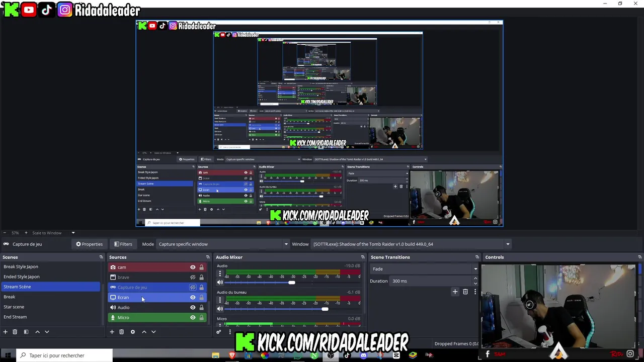644x362 pixels.
Task: Toggle lock on cam source
Action: pyautogui.click(x=202, y=267)
